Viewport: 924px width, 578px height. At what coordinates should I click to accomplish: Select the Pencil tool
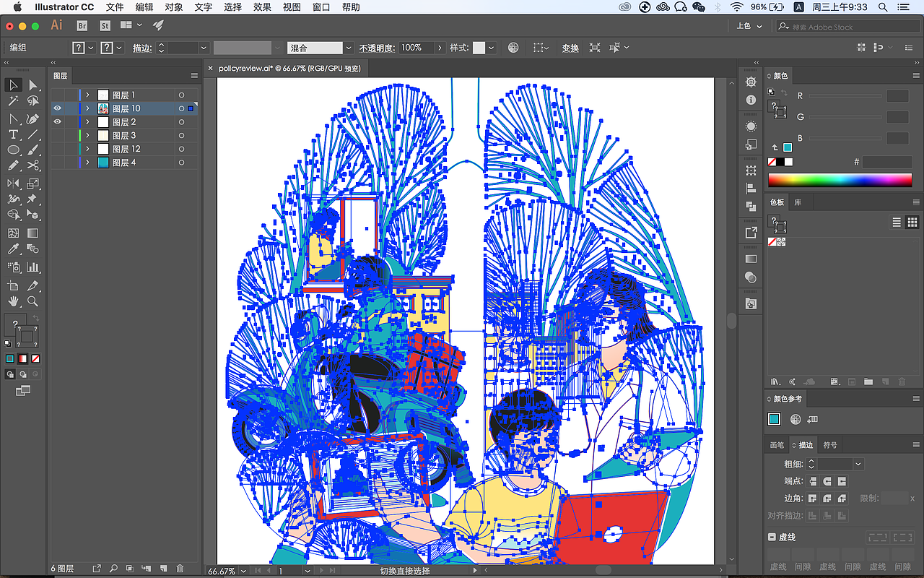(14, 166)
